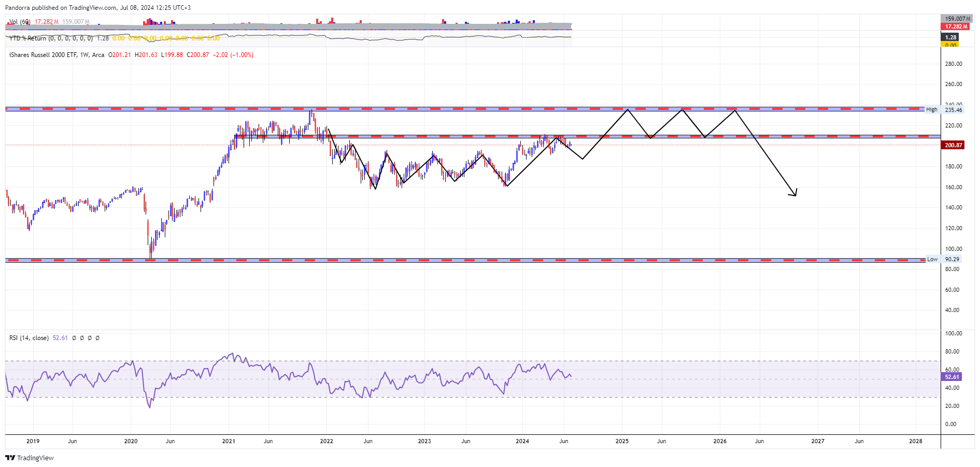Click the 2021 label on time axis
Screen dimensions: 980x467
click(x=228, y=441)
